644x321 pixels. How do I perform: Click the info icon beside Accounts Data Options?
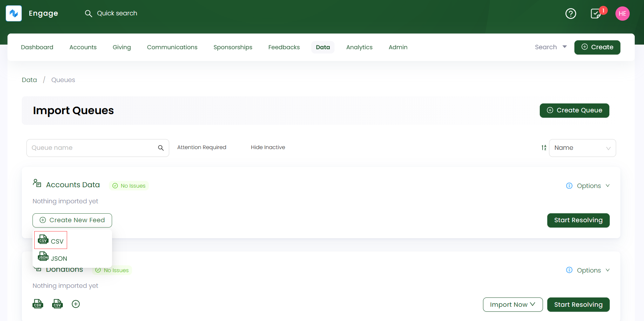[x=569, y=186]
